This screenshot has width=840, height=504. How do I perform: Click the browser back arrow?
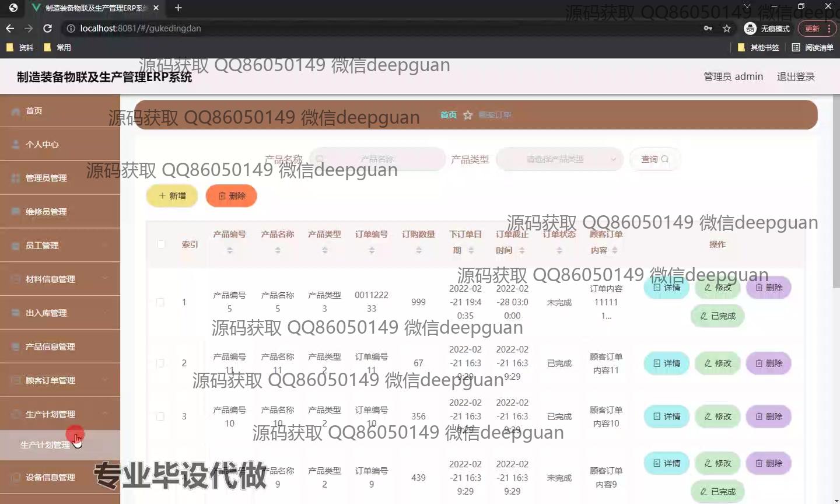10,28
